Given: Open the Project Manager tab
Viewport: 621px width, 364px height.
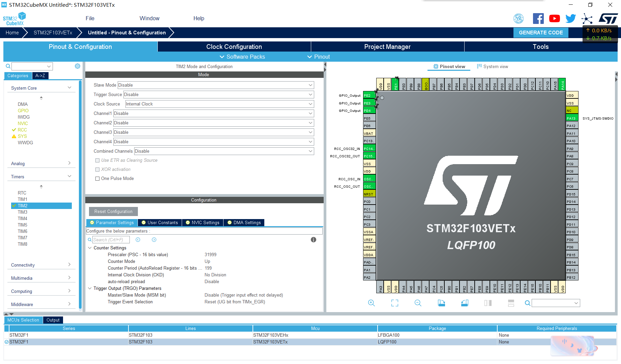Looking at the screenshot, I should pyautogui.click(x=387, y=47).
